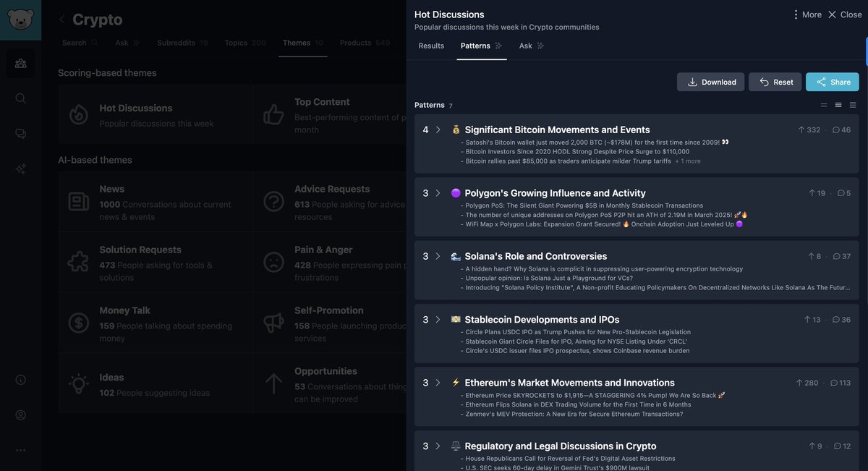Click the Ideas lightbulb icon
Screen dimensions: 868x471
coord(79,383)
